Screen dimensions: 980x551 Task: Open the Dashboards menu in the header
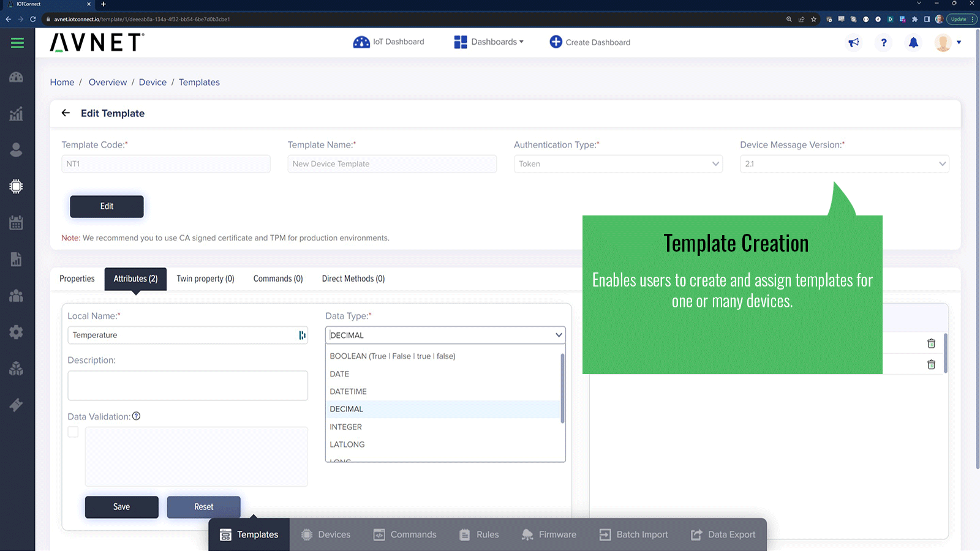pos(488,42)
